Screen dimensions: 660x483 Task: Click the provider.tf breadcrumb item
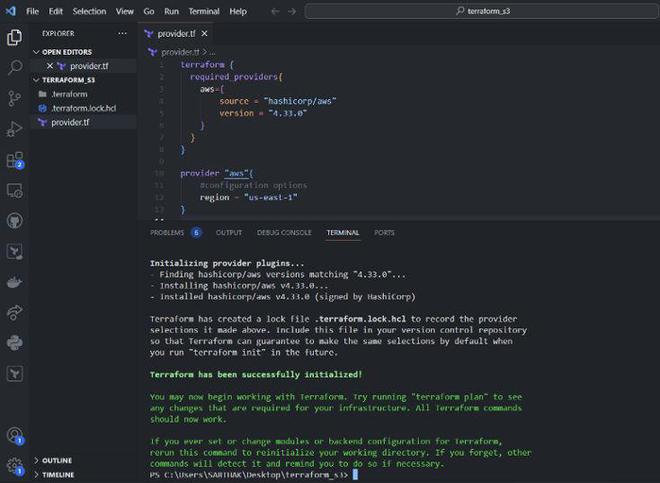coord(180,52)
